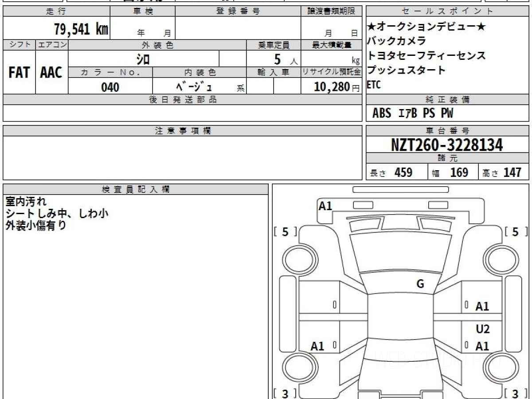Select the プッシュスタート line
Image resolution: width=532 pixels, height=399 pixels.
point(406,70)
